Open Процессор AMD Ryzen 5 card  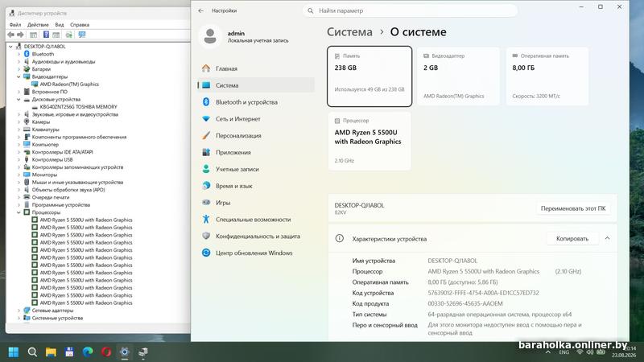coord(369,141)
